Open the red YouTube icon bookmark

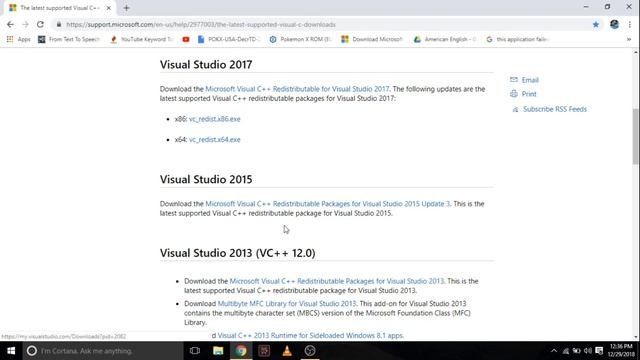[x=186, y=39]
